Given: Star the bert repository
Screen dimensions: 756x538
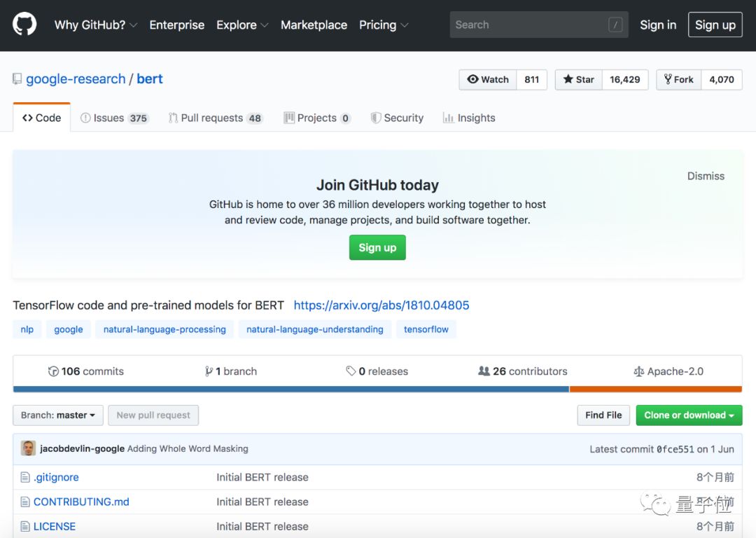Looking at the screenshot, I should 579,79.
